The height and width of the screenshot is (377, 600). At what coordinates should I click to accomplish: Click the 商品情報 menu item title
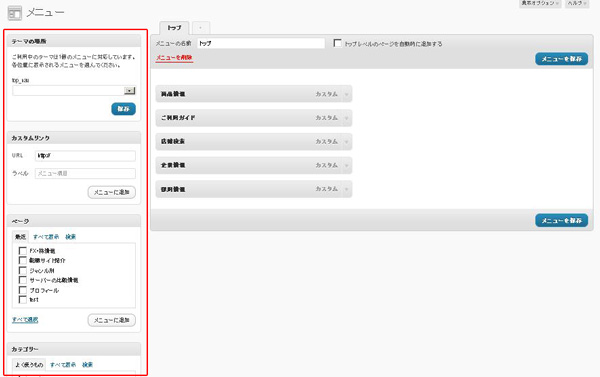pyautogui.click(x=173, y=94)
